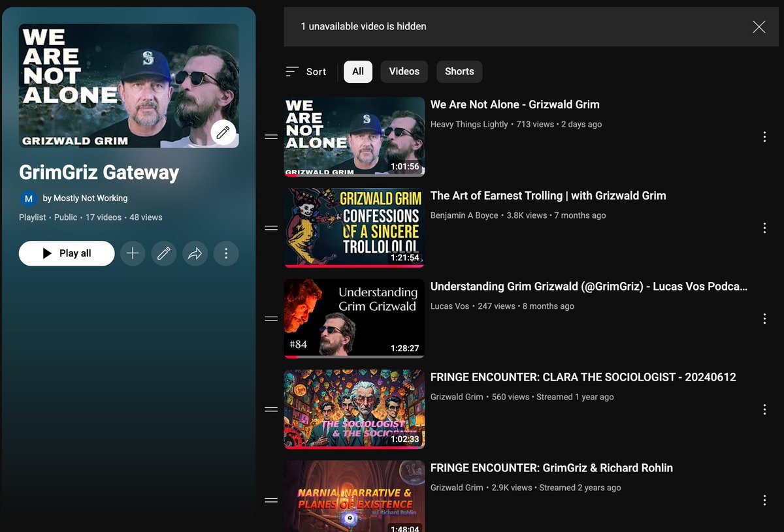This screenshot has height=532, width=784.
Task: Open title FRINGE ENCOUNTER: GrimGriz & Richard Rohlin
Action: click(551, 467)
